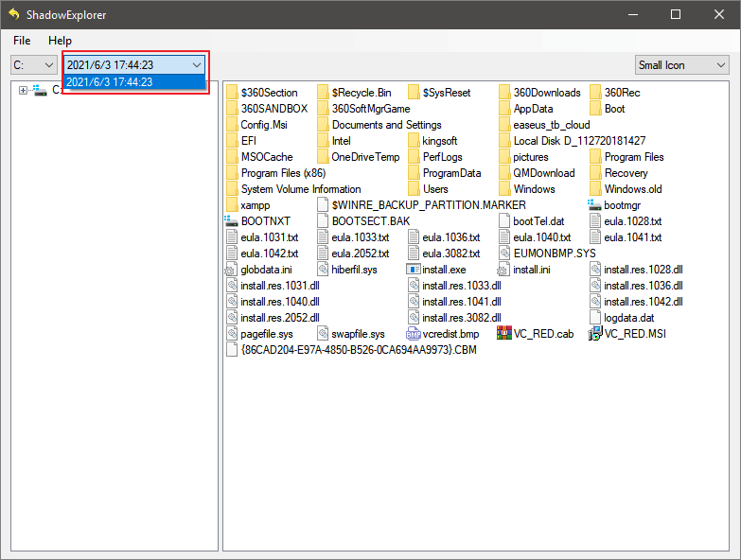Open the Small Icon view dropdown
Image resolution: width=741 pixels, height=560 pixels.
click(x=680, y=65)
